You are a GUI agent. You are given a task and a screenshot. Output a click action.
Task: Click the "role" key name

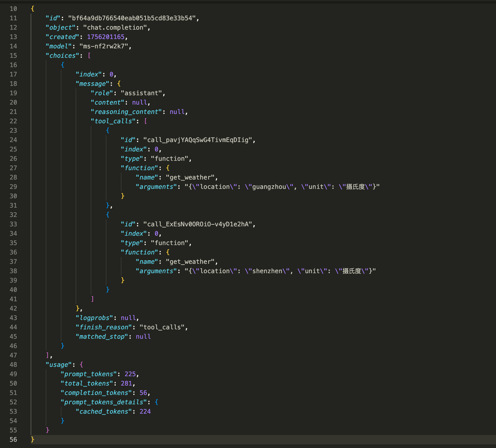[x=102, y=93]
